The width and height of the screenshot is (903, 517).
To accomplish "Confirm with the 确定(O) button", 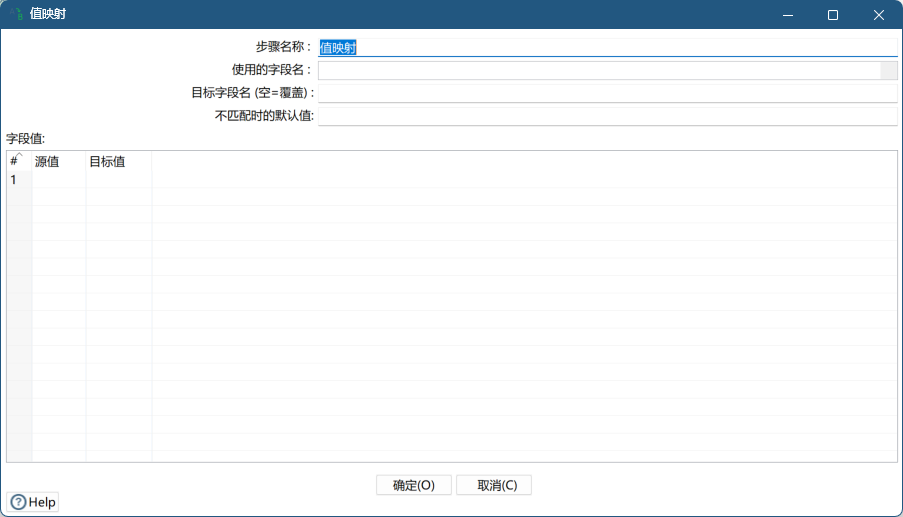I will pos(413,485).
